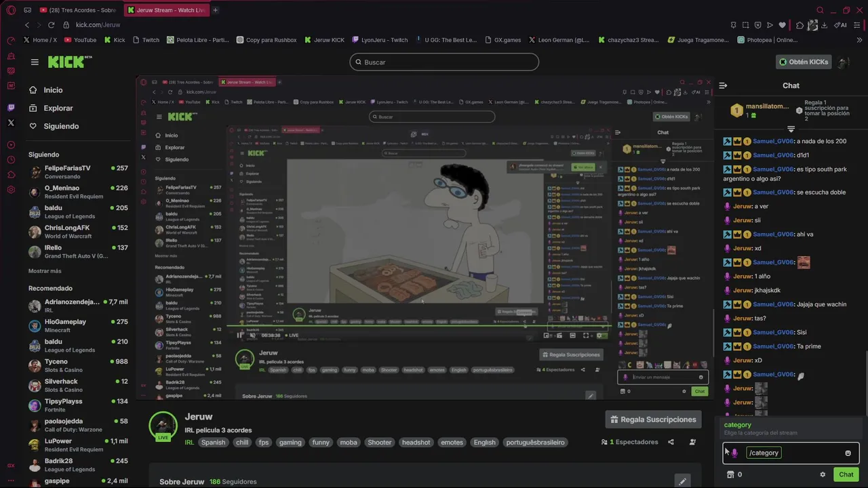
Task: Expand Mostrar más under Siguiendo
Action: pos(45,271)
